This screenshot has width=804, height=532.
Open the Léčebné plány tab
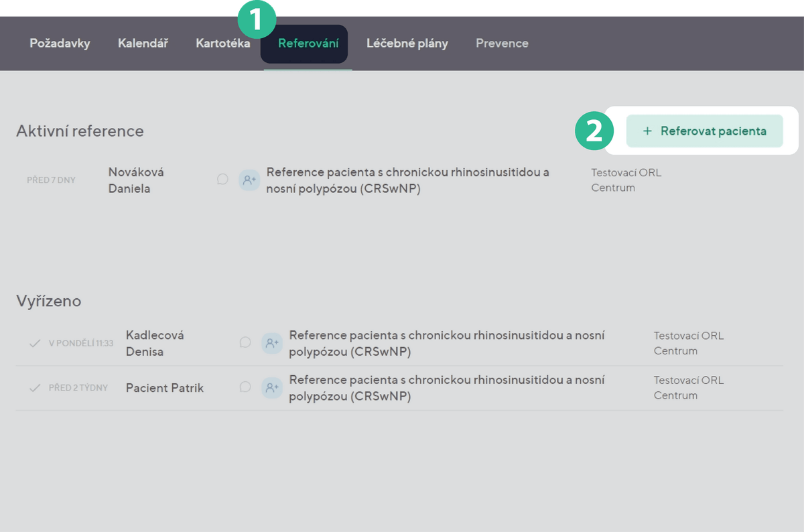point(407,44)
